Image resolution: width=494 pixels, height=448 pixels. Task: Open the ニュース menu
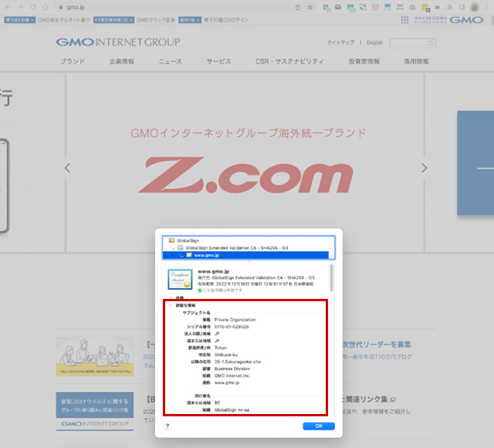(170, 61)
